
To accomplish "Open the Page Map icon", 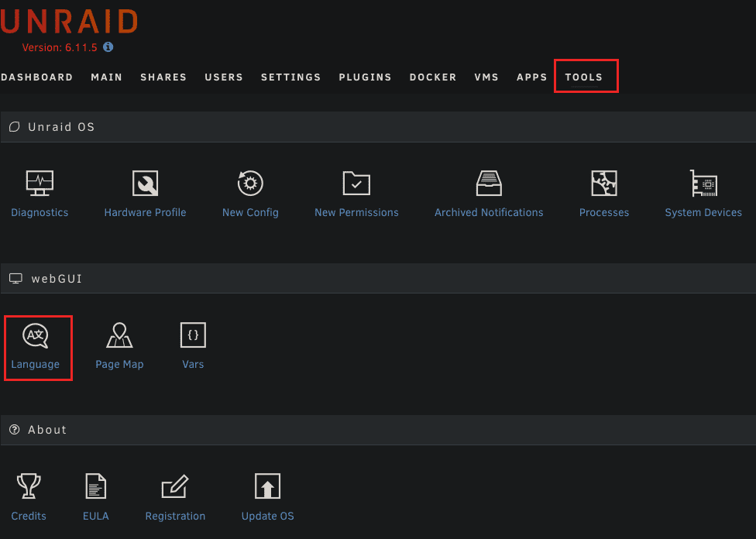I will pyautogui.click(x=119, y=335).
